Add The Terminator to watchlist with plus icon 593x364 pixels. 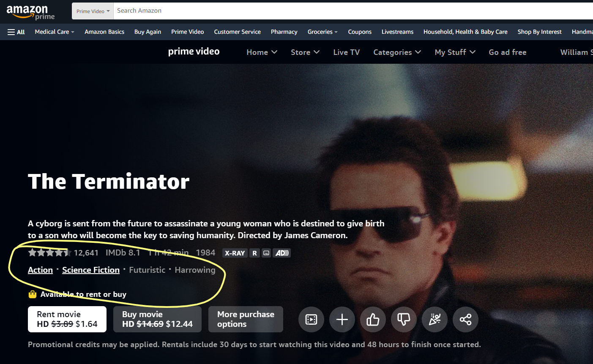coord(342,320)
